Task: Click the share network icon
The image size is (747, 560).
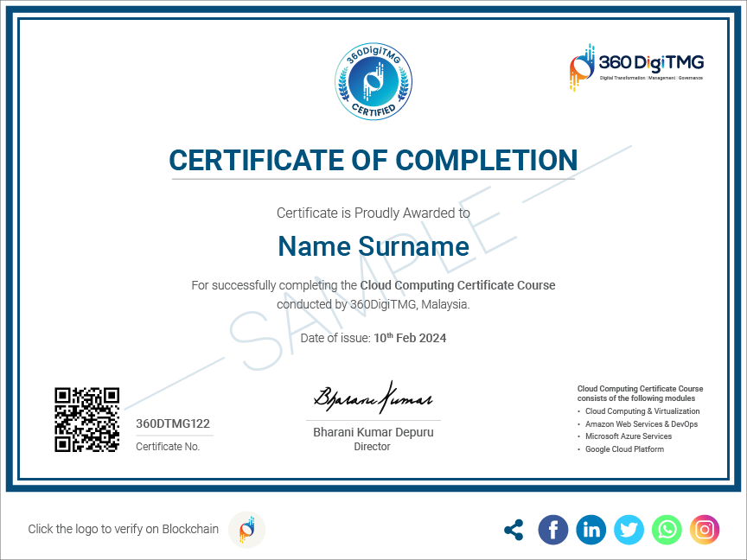Action: (514, 530)
